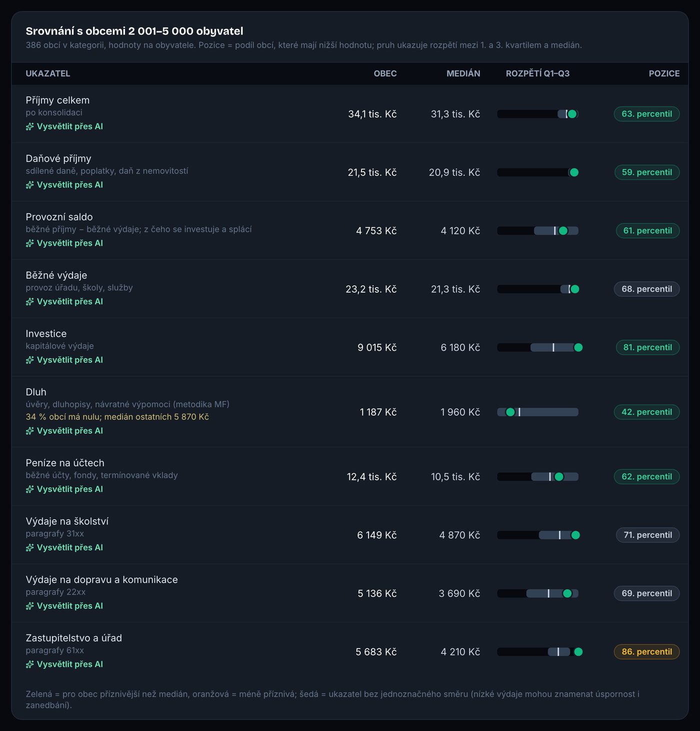Click the green marker on the Dluh range bar
The width and height of the screenshot is (700, 731).
point(510,412)
